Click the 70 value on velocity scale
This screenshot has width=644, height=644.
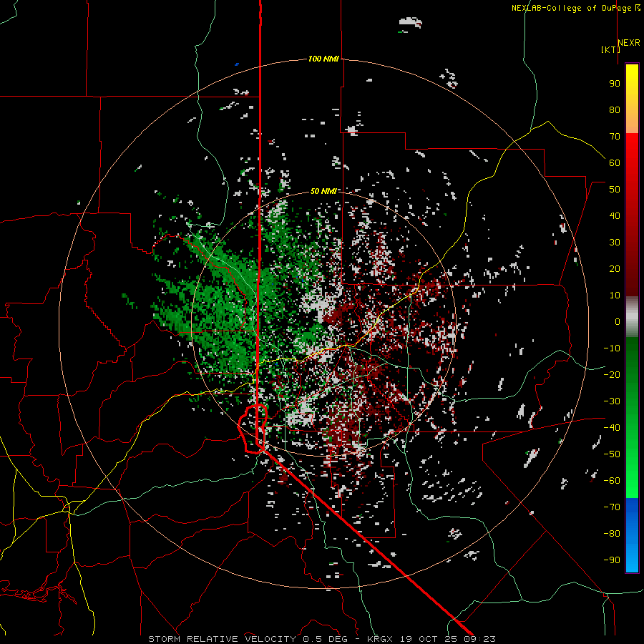coord(615,137)
